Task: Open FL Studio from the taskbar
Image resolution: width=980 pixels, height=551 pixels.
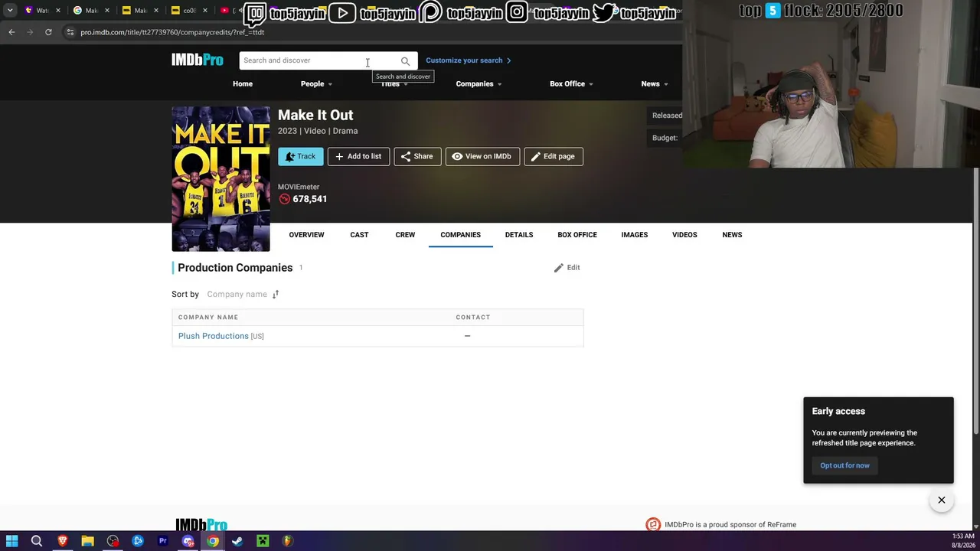Action: point(288,541)
